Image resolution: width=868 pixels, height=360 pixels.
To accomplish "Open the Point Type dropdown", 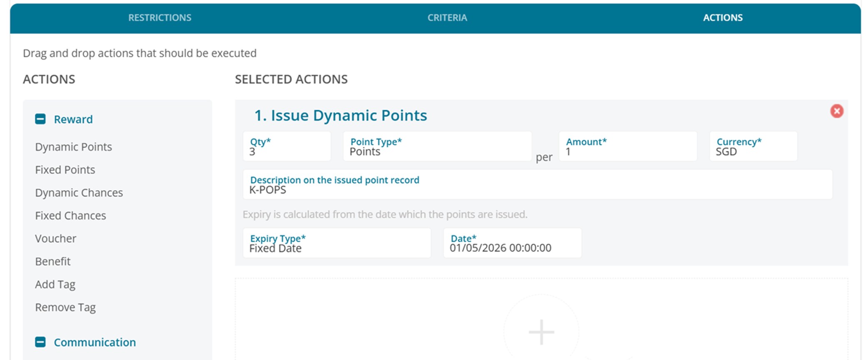I will (437, 146).
